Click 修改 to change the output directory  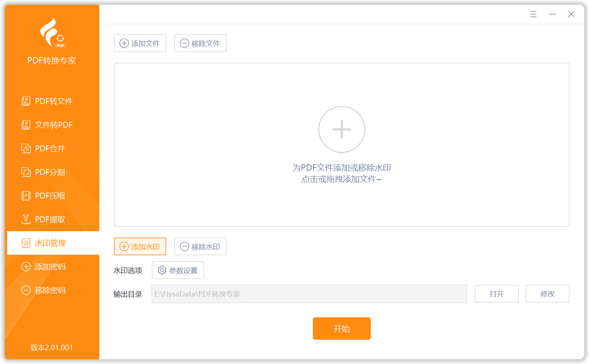click(547, 294)
